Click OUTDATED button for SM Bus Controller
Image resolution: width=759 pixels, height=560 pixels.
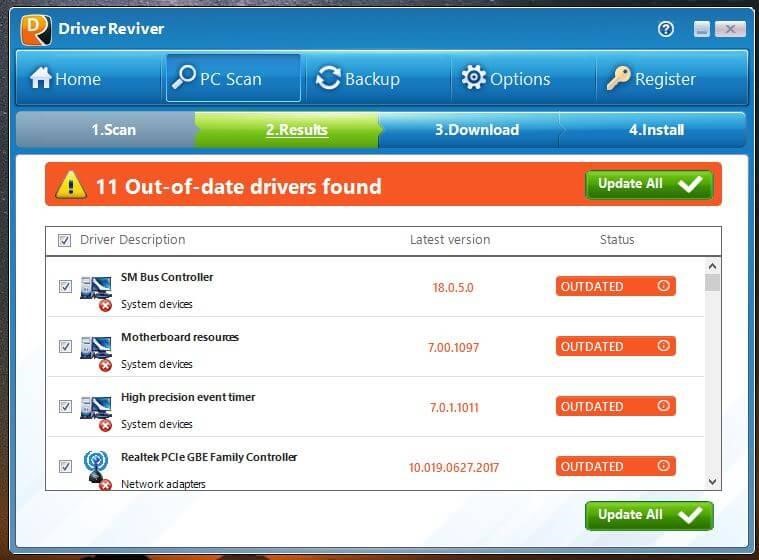pos(615,286)
